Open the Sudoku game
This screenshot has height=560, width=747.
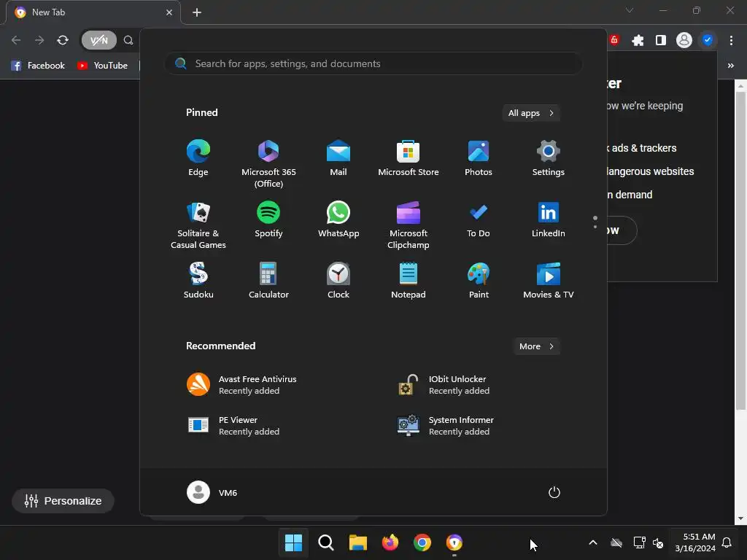pyautogui.click(x=198, y=281)
